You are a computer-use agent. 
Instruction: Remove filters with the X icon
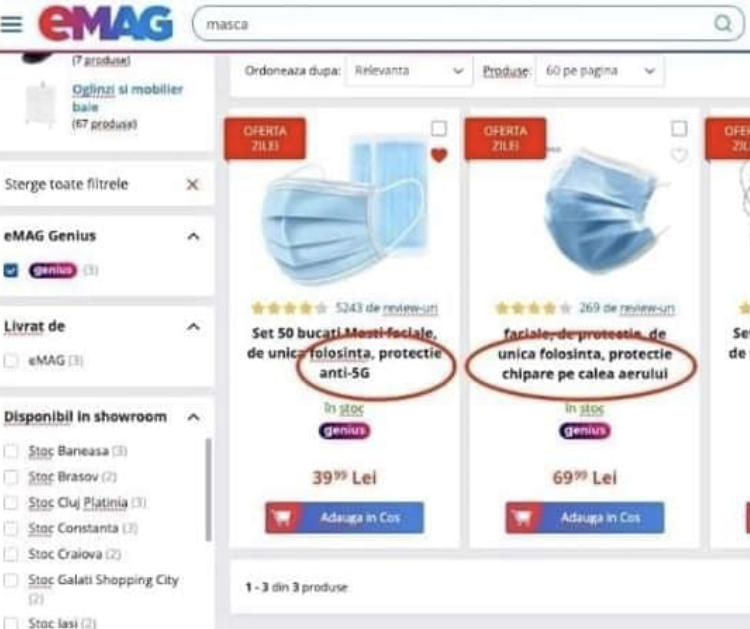(192, 184)
